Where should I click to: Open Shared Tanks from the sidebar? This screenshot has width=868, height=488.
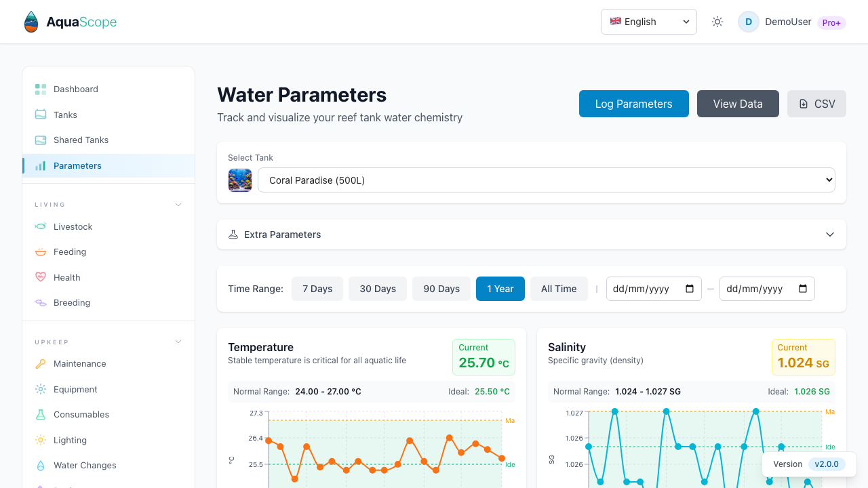(x=81, y=140)
